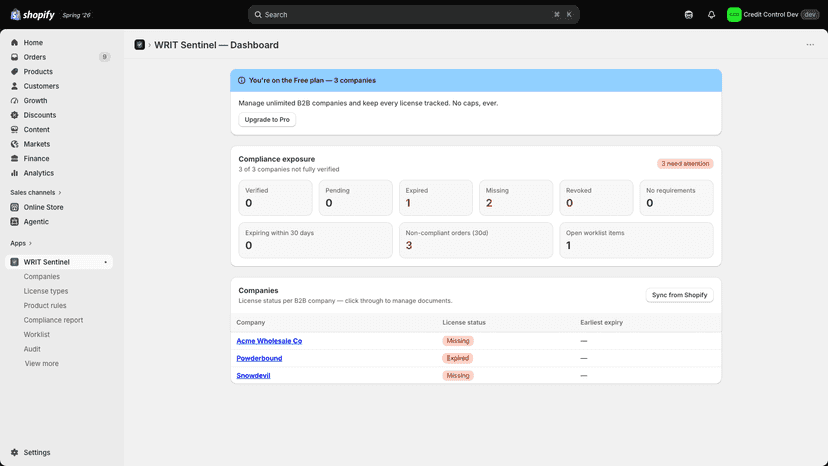Open the Worklist page
Image resolution: width=828 pixels, height=466 pixels.
(x=36, y=334)
